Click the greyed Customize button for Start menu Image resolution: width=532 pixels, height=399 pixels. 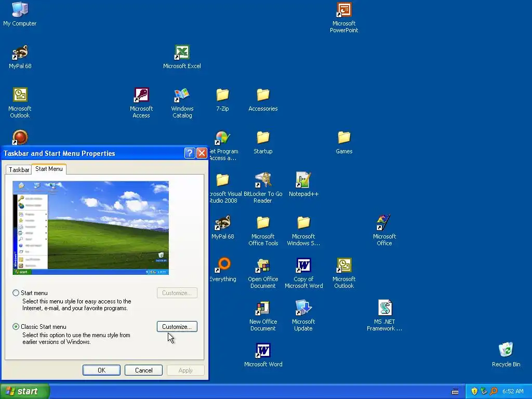(177, 293)
